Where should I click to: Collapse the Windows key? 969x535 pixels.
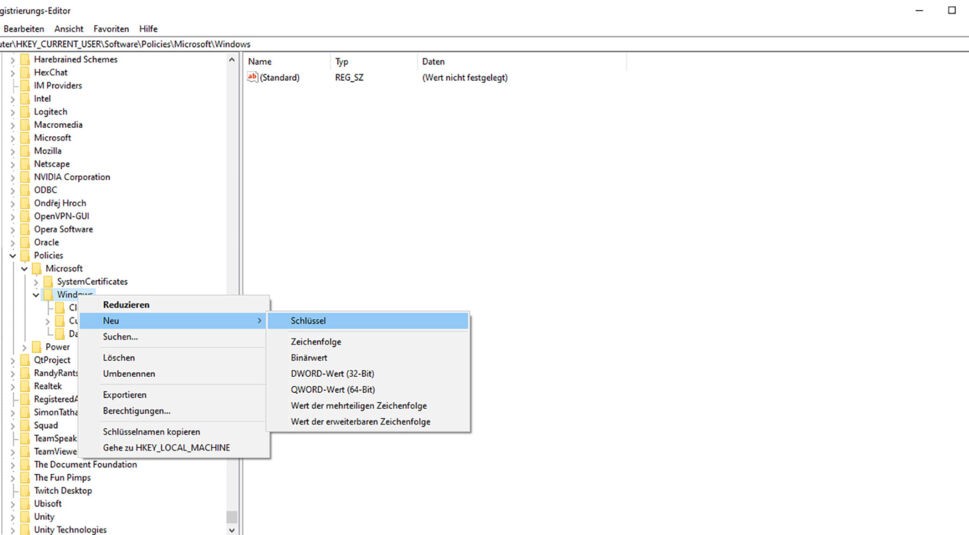coord(36,295)
